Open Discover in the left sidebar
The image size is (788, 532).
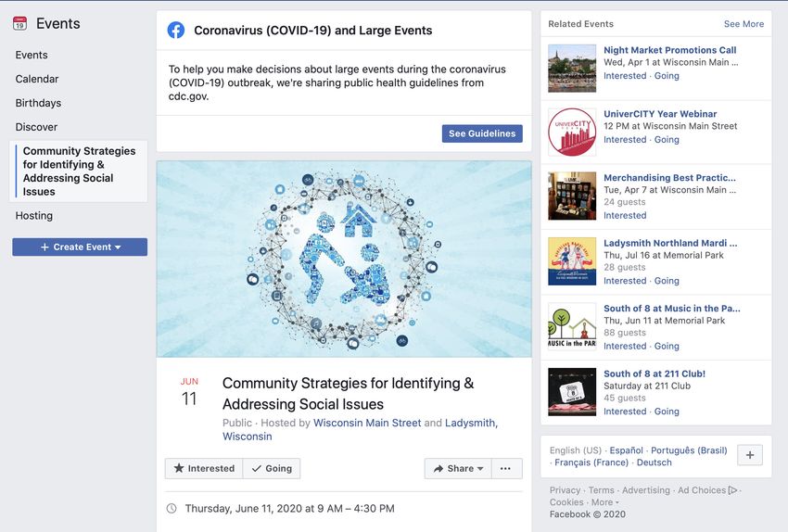click(x=36, y=127)
